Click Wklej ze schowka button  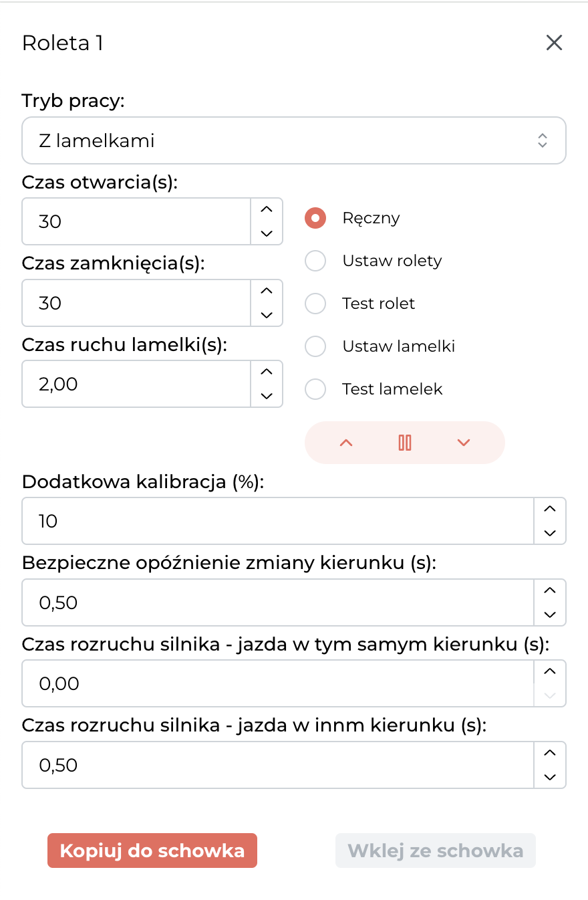(436, 851)
